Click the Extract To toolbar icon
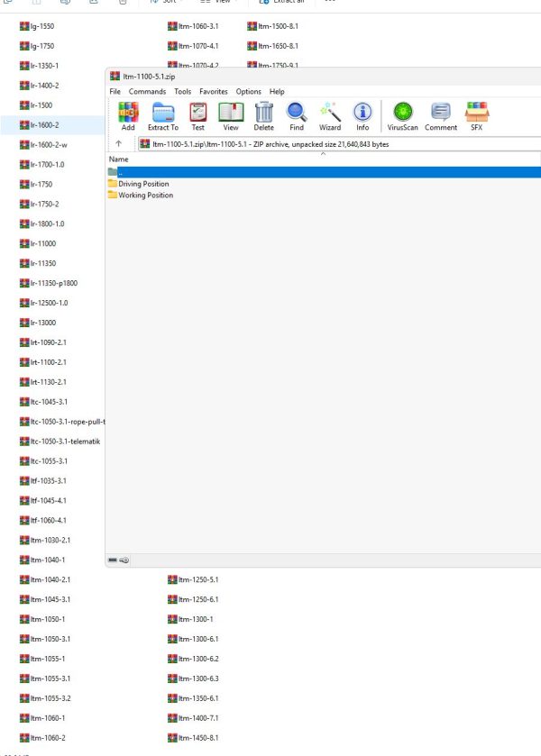 click(x=163, y=116)
